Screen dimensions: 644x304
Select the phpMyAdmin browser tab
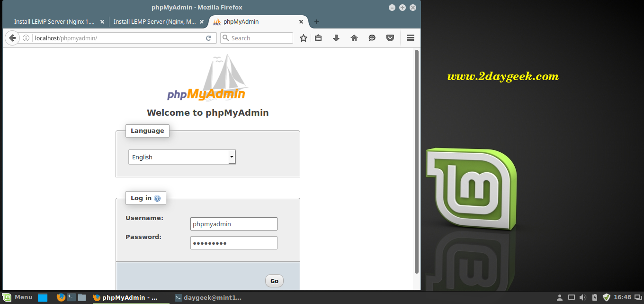coord(259,22)
